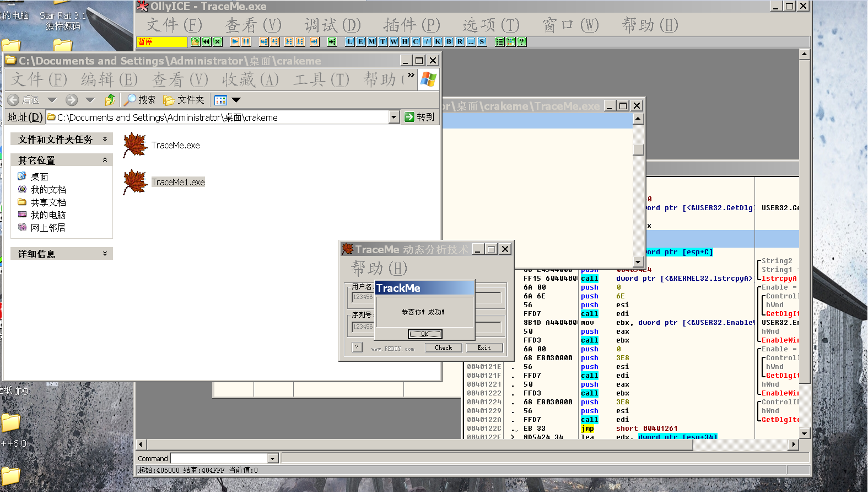Open the Views dropdown arrow in Explorer toolbar
Screen dimensions: 868x492
pos(236,100)
